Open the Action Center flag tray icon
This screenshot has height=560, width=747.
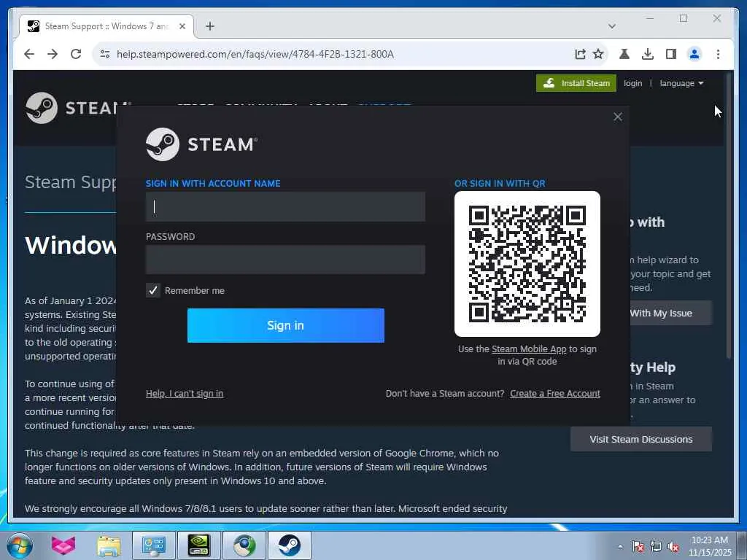pos(638,546)
